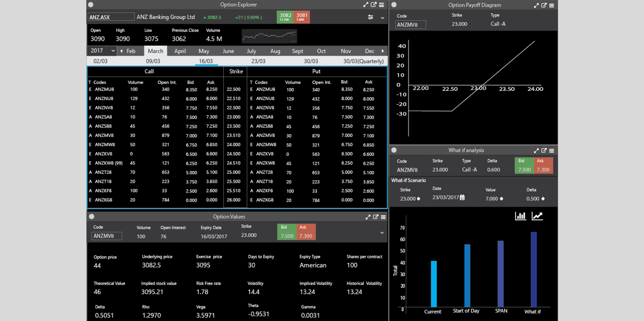Click the ANZ.ASX symbol input field
The width and height of the screenshot is (644, 321).
click(111, 17)
